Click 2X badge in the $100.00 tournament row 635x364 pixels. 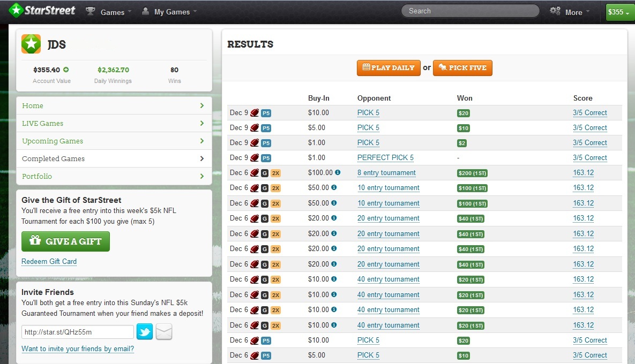pos(275,173)
